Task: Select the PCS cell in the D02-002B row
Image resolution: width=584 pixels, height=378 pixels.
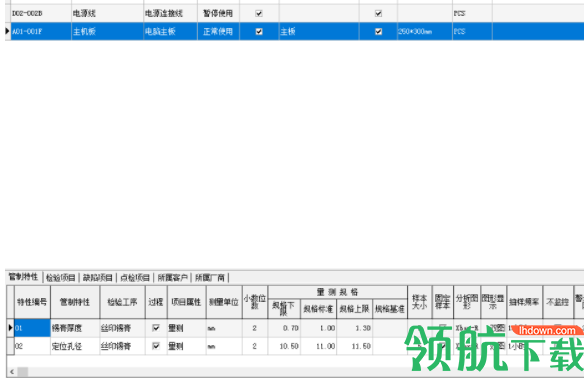Action: tap(472, 13)
